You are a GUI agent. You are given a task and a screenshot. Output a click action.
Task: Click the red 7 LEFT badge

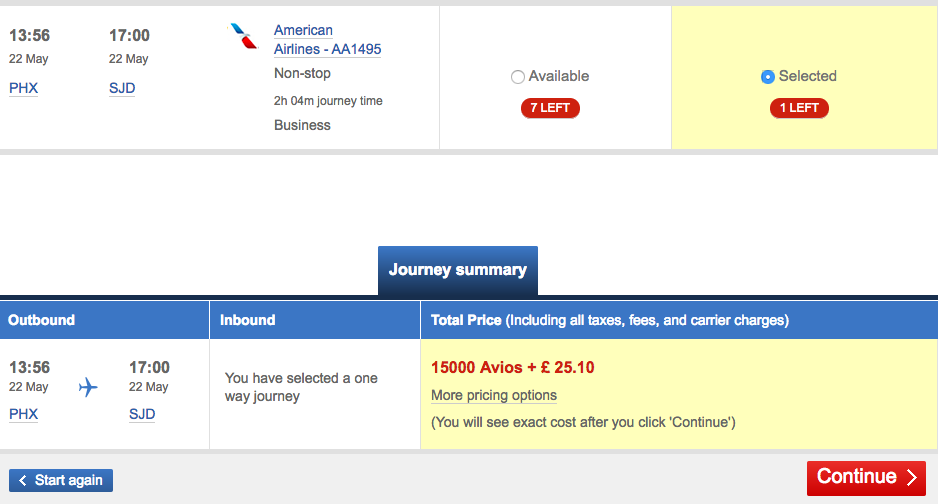(x=550, y=108)
